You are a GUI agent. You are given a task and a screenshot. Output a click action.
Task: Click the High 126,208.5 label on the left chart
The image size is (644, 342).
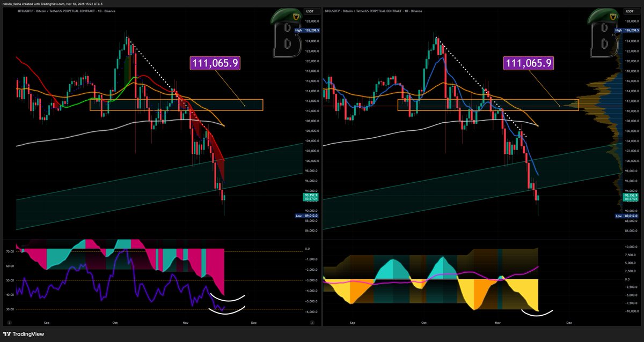click(307, 31)
